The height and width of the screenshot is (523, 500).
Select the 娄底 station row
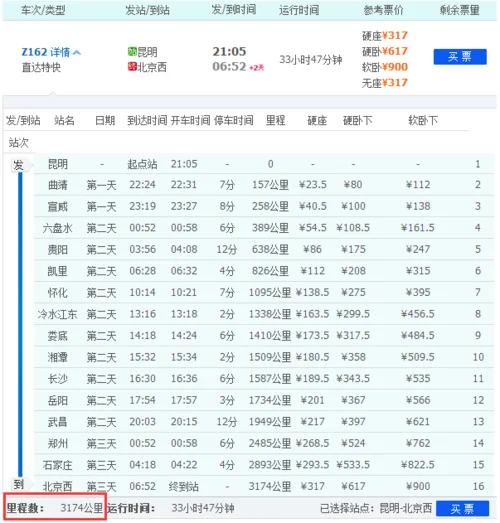(x=264, y=336)
